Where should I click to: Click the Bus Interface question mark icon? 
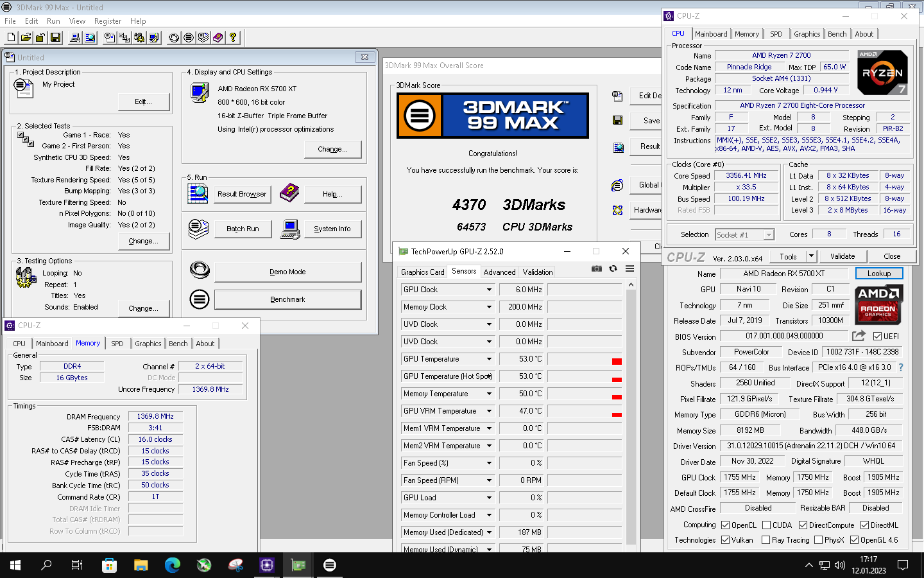pyautogui.click(x=901, y=367)
